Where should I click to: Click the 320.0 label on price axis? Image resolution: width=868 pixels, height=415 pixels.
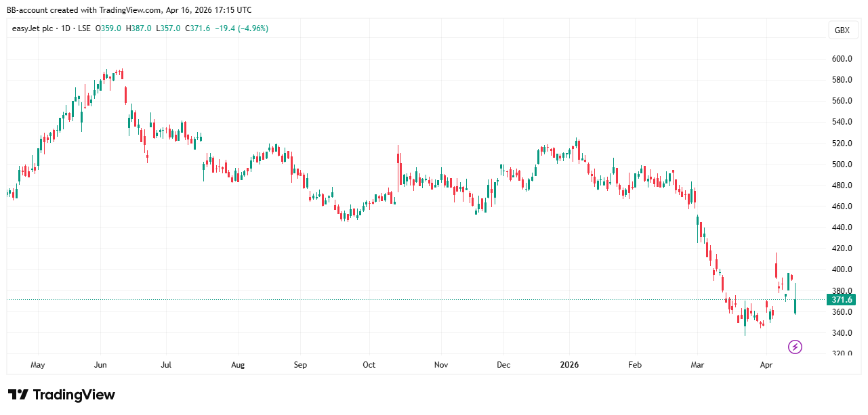(842, 354)
